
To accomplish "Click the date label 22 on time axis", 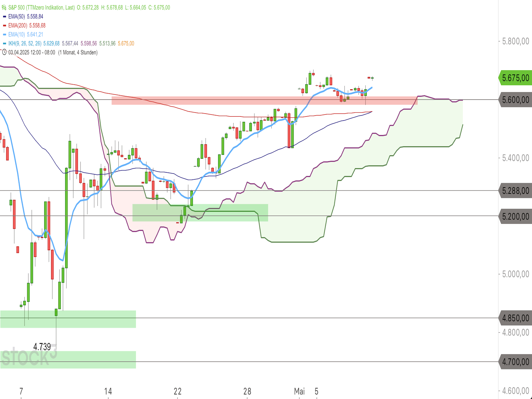I will (x=178, y=391).
